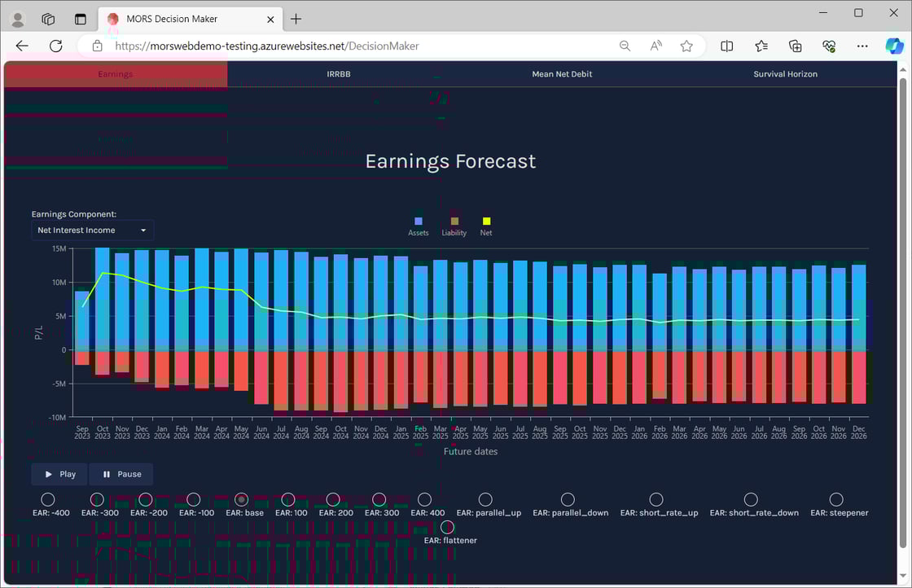The width and height of the screenshot is (912, 588).
Task: Open Collections from the toolbar
Action: pyautogui.click(x=796, y=46)
